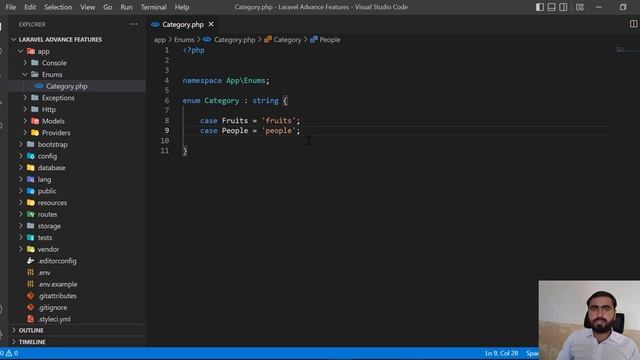Screen dimensions: 640x360
Task: Click Enums in the breadcrumb
Action: tap(184, 40)
